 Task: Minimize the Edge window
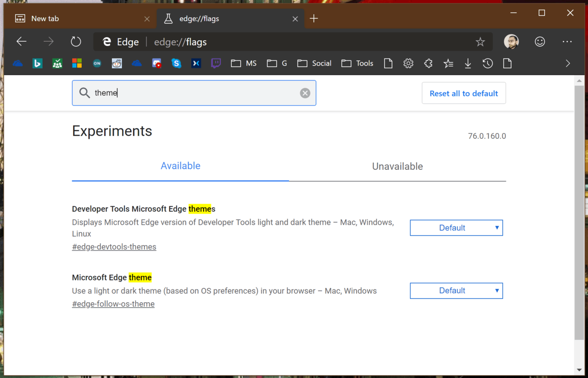point(514,13)
